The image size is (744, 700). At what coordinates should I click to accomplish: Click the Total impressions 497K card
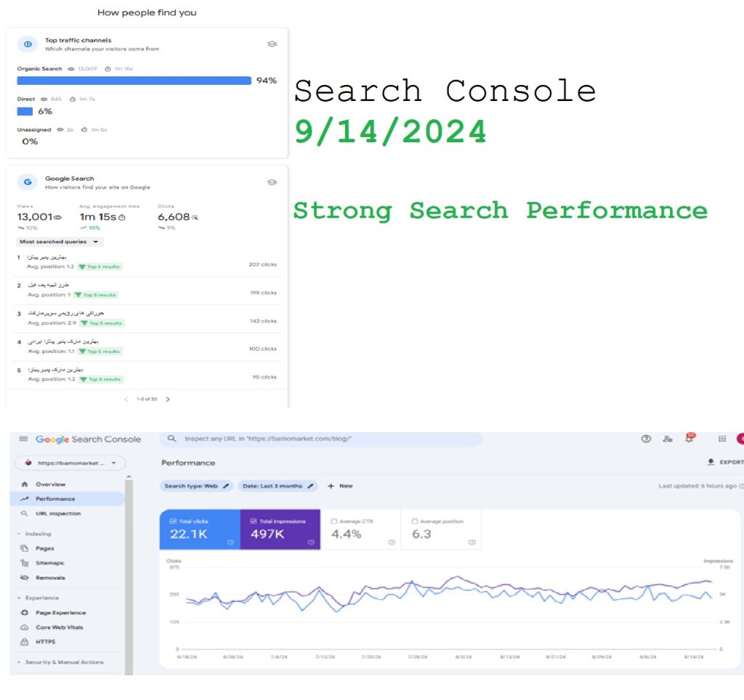pyautogui.click(x=280, y=529)
